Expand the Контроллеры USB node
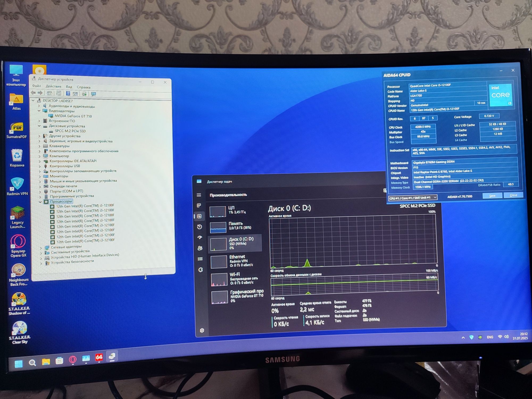This screenshot has width=532, height=399. pyautogui.click(x=40, y=166)
